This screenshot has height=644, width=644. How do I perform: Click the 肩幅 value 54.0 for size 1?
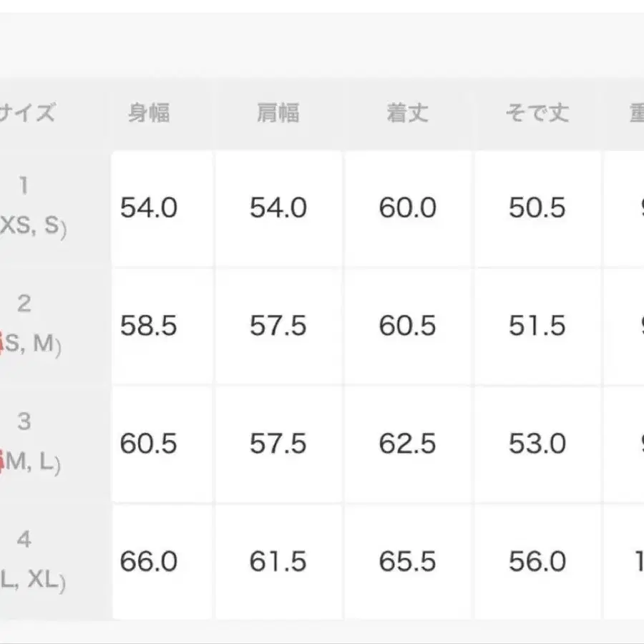pos(278,208)
